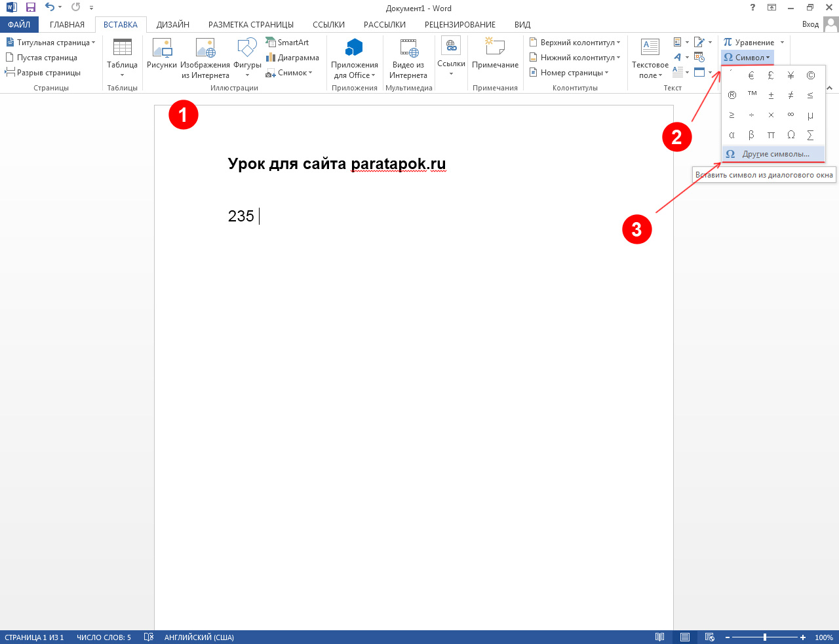Collapse the ribbon with the arrow
This screenshot has height=644, width=839.
pyautogui.click(x=829, y=88)
